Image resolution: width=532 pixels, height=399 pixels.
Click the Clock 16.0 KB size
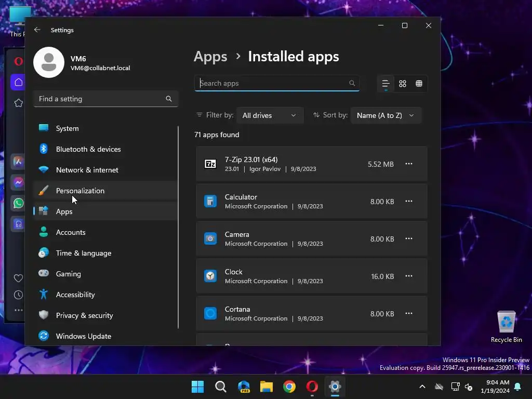(382, 276)
